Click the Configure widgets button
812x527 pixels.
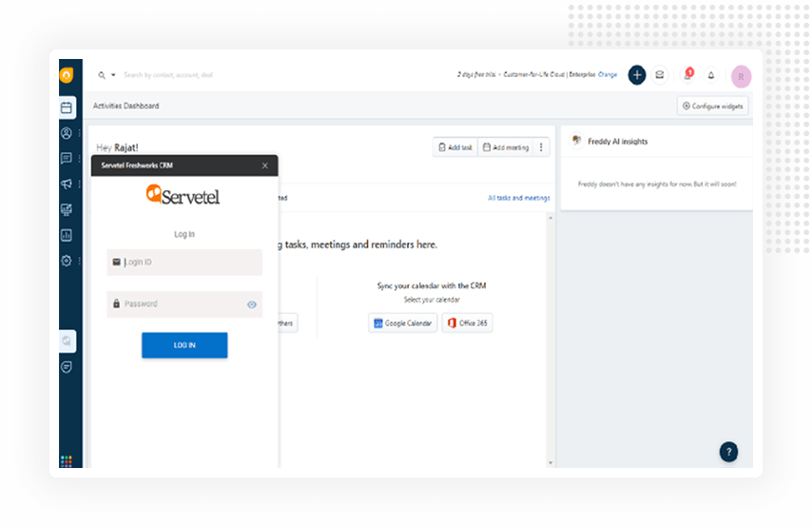[x=712, y=106]
